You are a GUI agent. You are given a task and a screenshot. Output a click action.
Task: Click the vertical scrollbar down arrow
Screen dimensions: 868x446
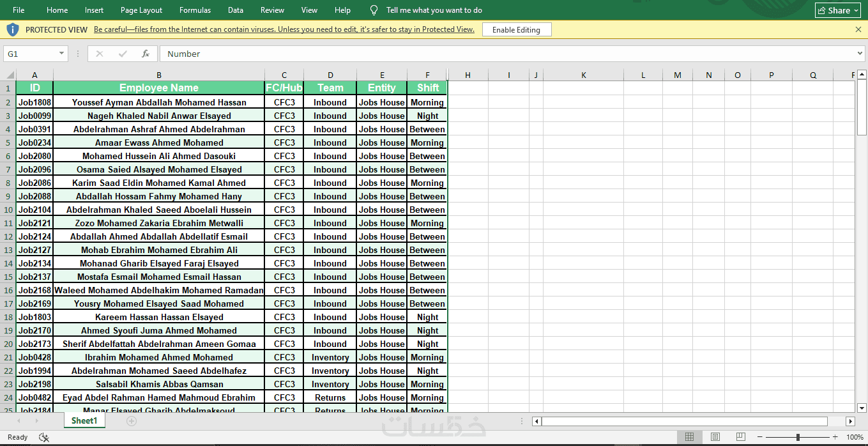tap(862, 408)
